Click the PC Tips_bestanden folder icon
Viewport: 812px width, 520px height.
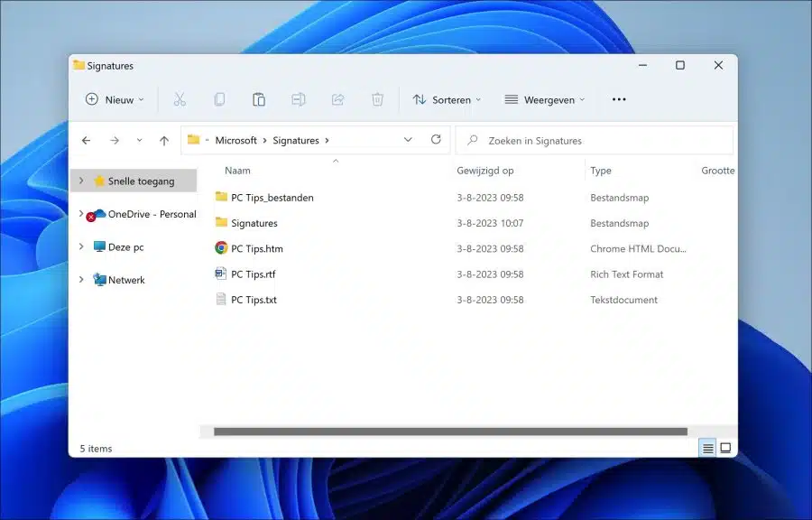221,197
